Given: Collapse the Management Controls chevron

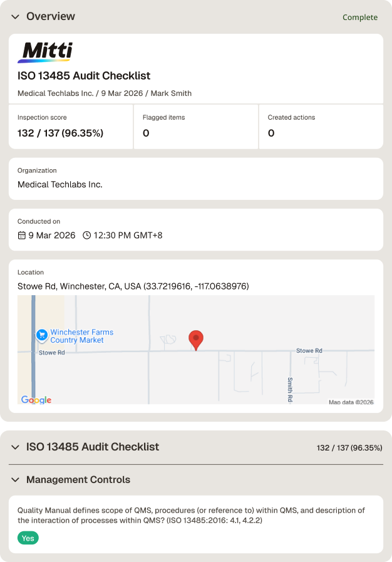Looking at the screenshot, I should 15,479.
